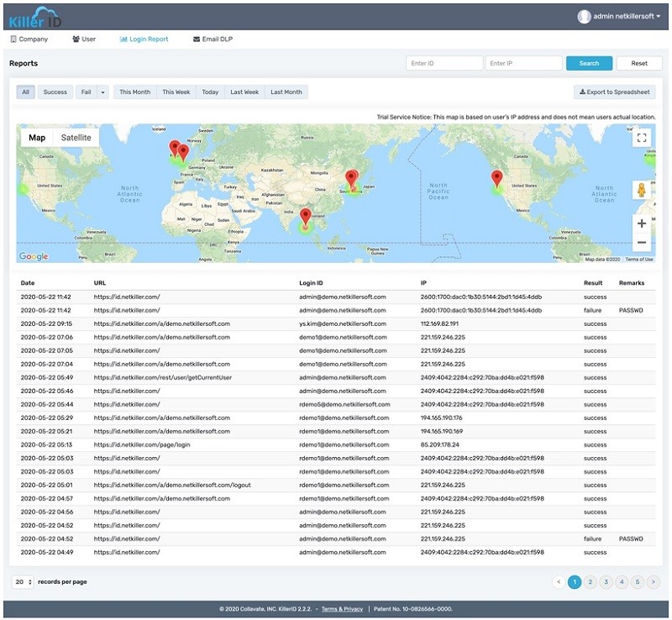The image size is (672, 620).
Task: Click the map marker on US west coast
Action: point(496,179)
